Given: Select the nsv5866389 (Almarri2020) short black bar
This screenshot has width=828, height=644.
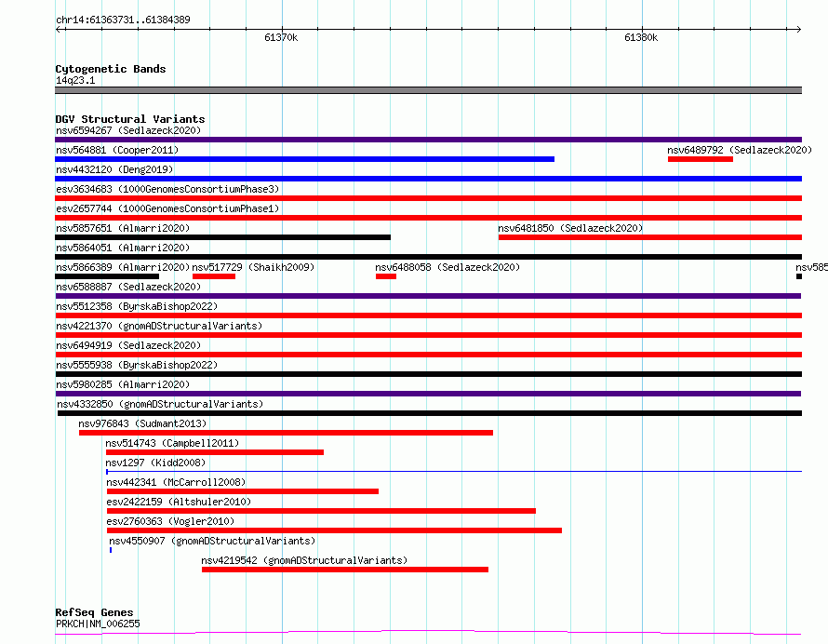Looking at the screenshot, I should tap(107, 276).
